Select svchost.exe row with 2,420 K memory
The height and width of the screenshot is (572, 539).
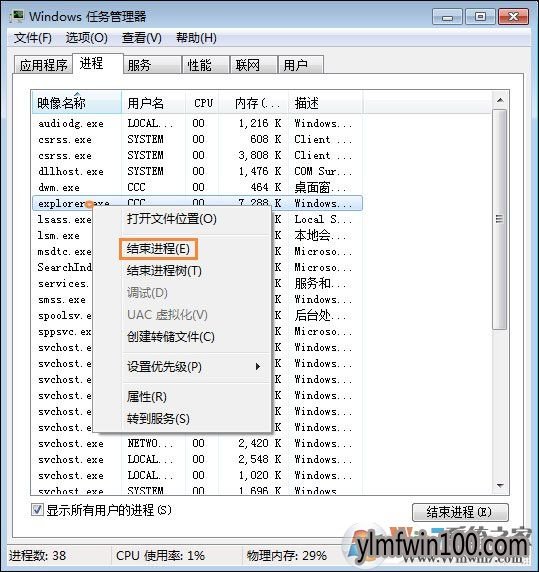pyautogui.click(x=197, y=444)
